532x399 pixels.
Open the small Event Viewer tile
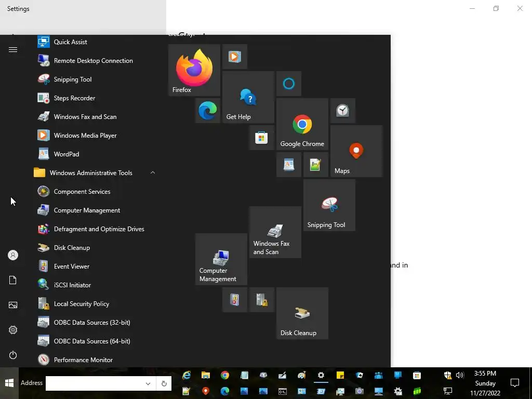point(235,300)
